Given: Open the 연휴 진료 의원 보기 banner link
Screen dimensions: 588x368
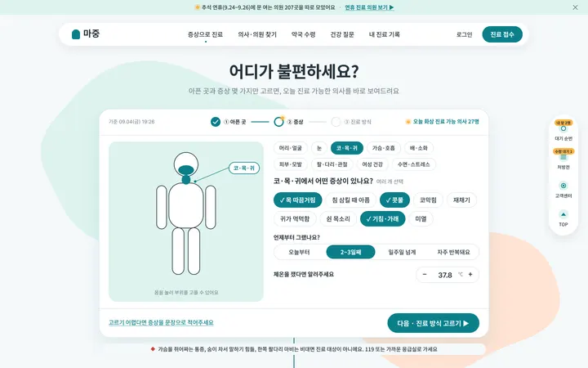Looking at the screenshot, I should (x=369, y=7).
